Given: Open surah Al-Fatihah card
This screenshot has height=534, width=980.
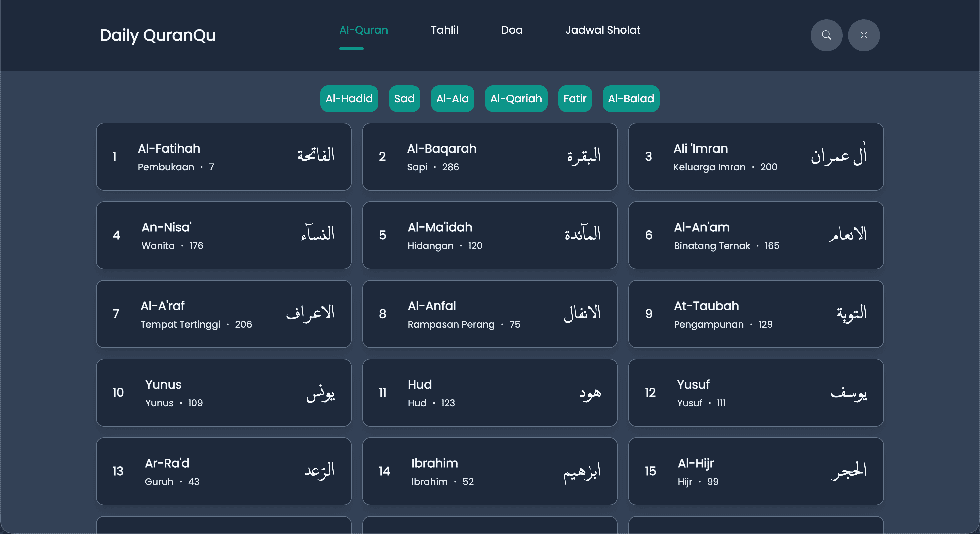Looking at the screenshot, I should pyautogui.click(x=224, y=157).
